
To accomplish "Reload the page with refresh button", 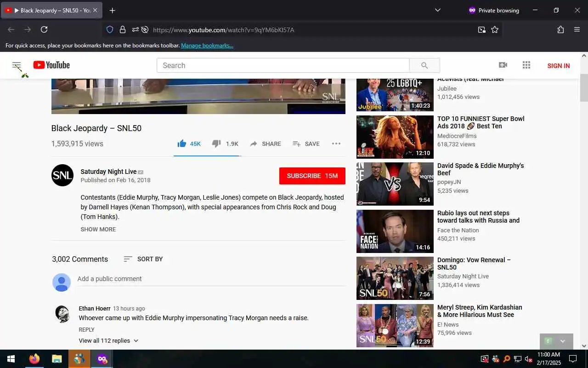I will click(44, 29).
